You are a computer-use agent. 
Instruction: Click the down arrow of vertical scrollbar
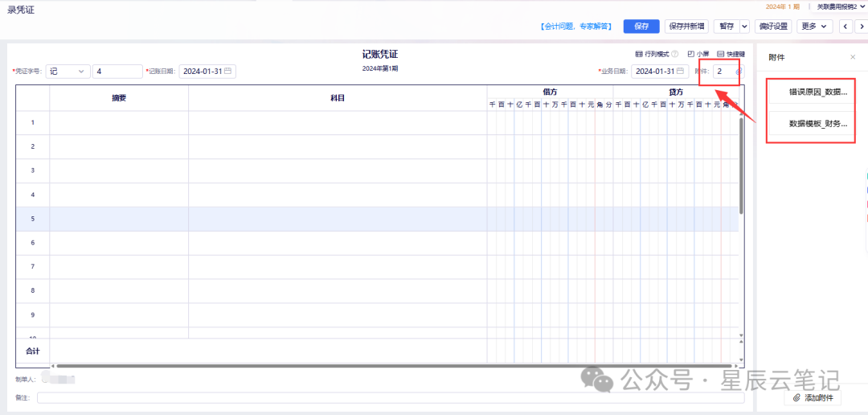coord(741,335)
